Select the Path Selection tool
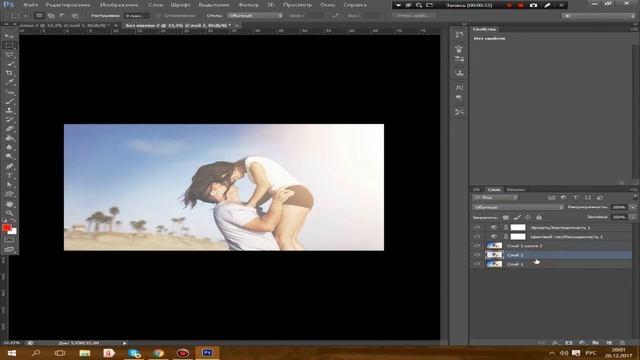The width and height of the screenshot is (640, 360). point(9,185)
